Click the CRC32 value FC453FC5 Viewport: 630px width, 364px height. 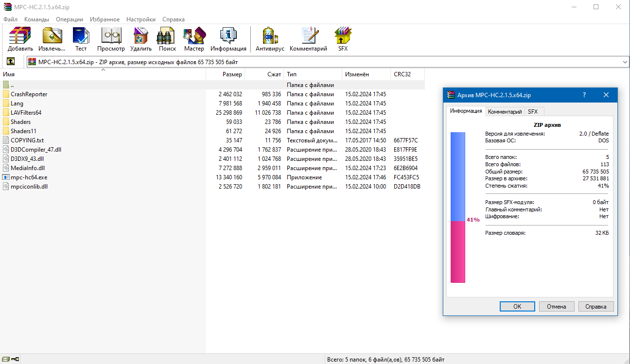(x=406, y=177)
